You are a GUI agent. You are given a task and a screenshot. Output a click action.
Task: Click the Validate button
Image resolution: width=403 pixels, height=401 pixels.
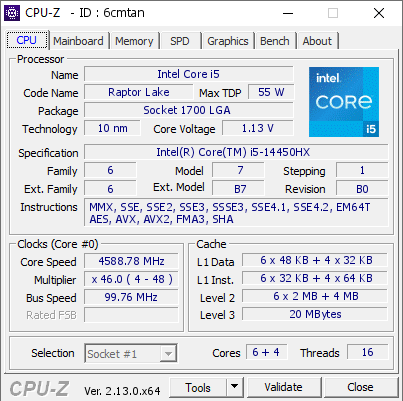point(283,387)
